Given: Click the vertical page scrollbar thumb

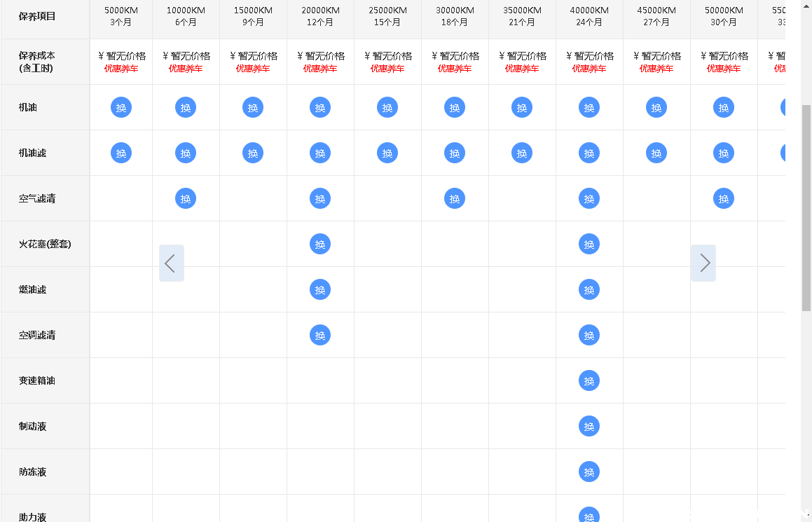Looking at the screenshot, I should pos(806,207).
